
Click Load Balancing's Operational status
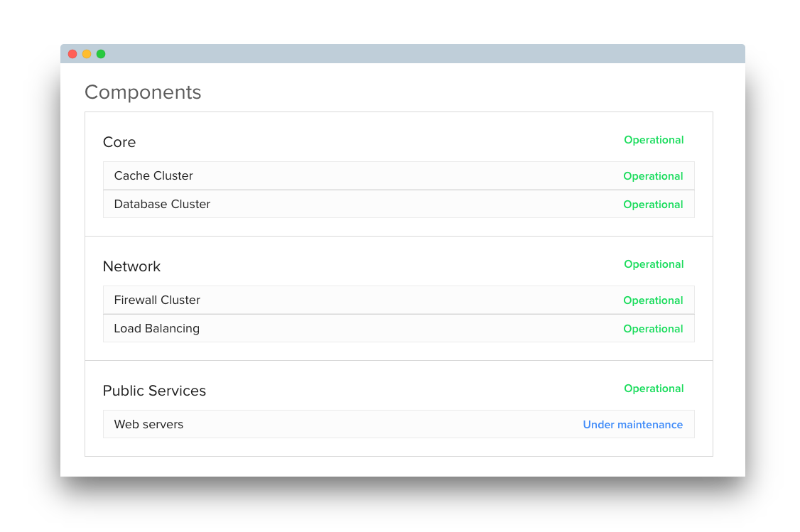coord(653,329)
